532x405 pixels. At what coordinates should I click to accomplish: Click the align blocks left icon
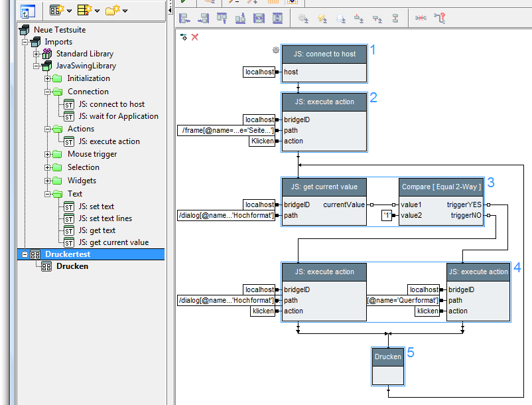tap(184, 18)
